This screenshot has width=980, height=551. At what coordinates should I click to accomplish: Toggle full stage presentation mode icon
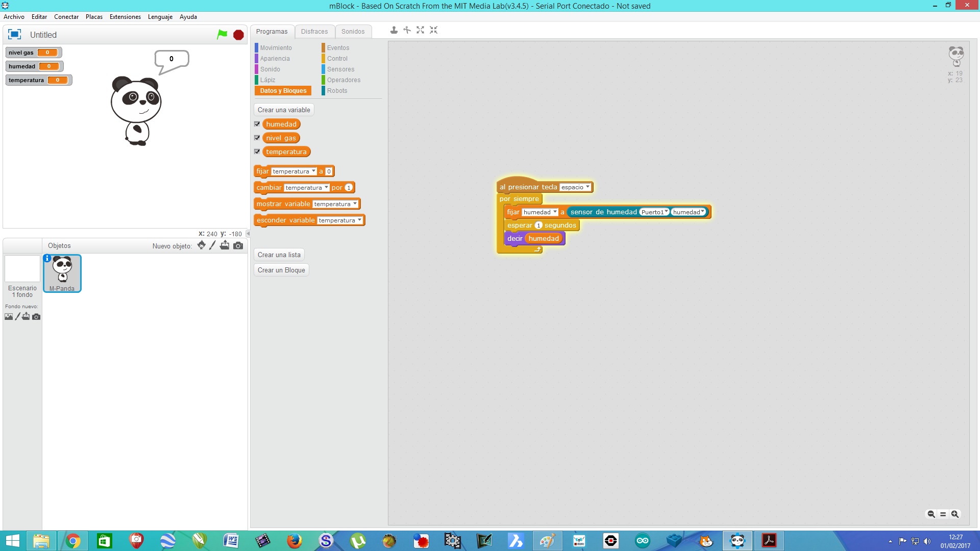point(14,34)
